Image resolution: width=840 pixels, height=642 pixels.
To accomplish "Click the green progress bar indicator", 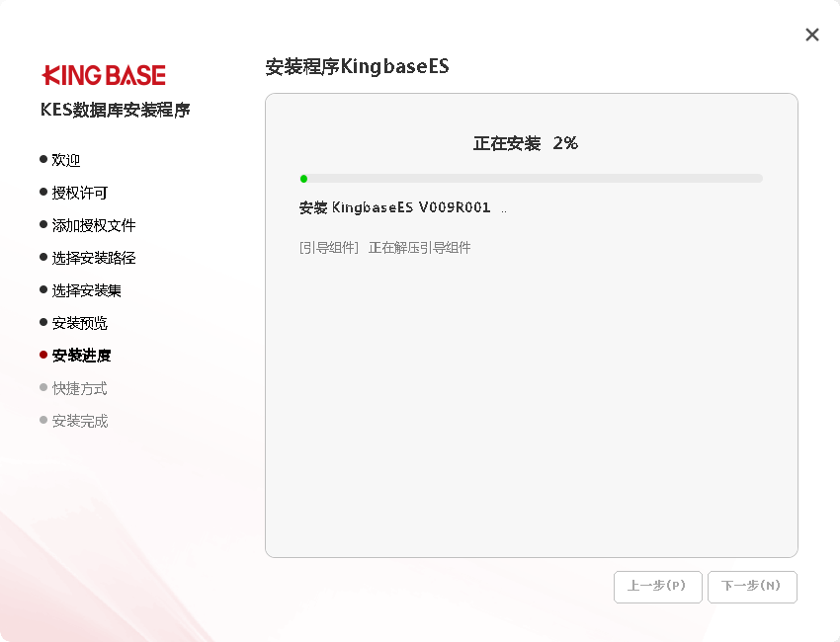I will (x=303, y=179).
